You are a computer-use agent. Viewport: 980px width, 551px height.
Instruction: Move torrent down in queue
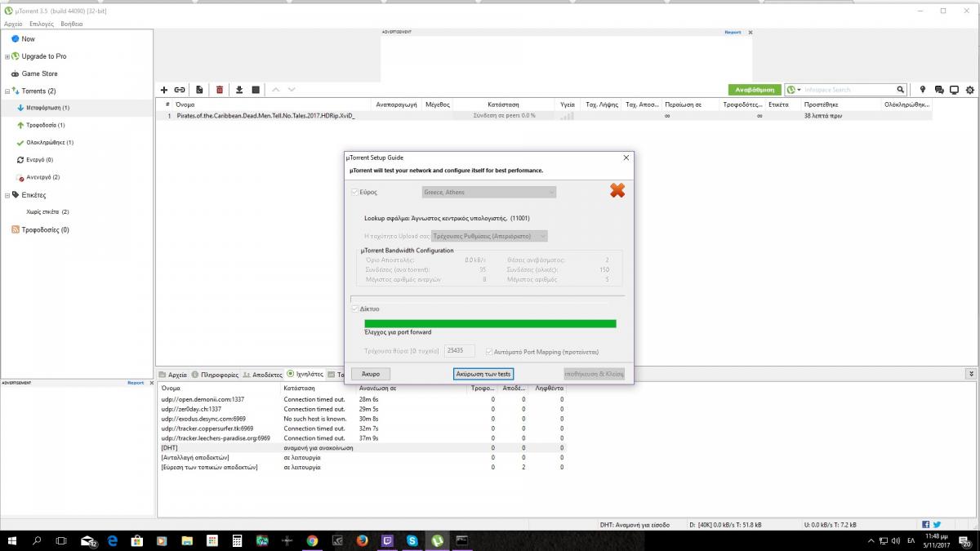[292, 90]
